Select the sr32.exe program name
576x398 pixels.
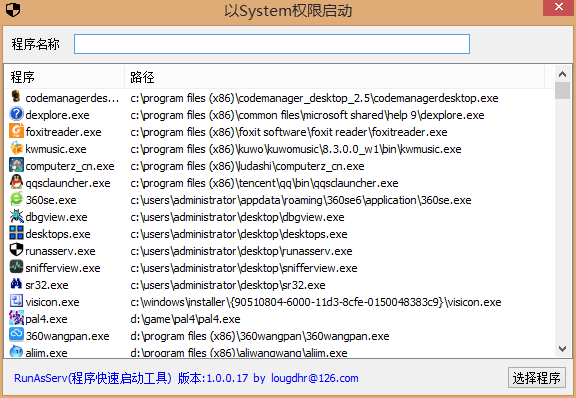pyautogui.click(x=47, y=285)
